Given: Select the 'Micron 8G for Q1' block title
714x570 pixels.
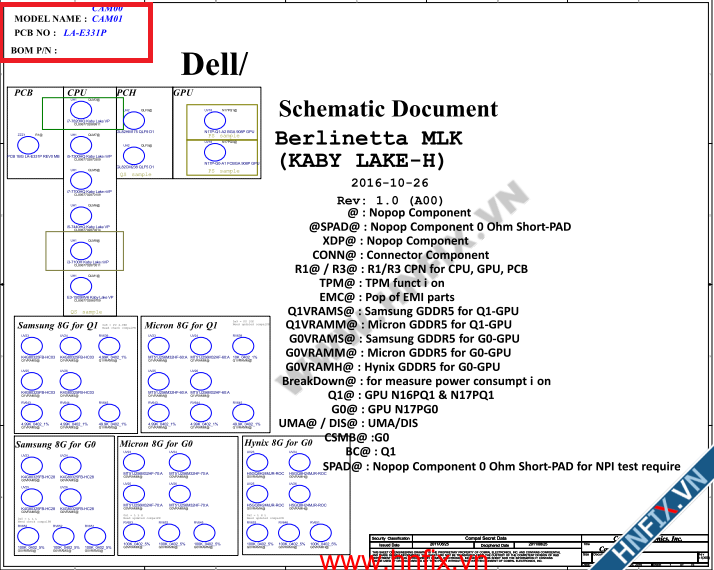Looking at the screenshot, I should point(181,326).
